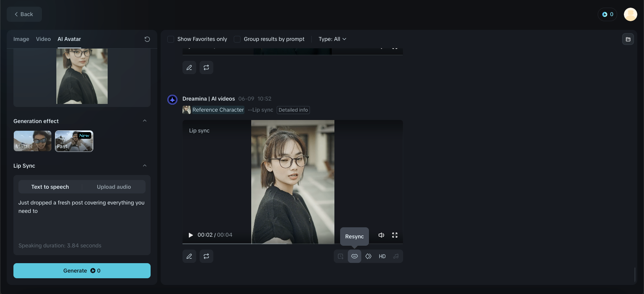Choose the Fast generation effect

(x=74, y=141)
